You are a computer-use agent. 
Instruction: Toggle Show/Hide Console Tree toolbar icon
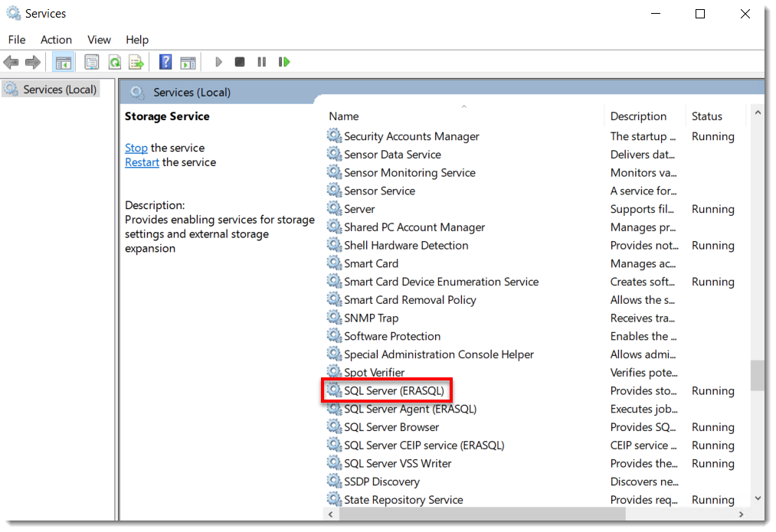64,62
